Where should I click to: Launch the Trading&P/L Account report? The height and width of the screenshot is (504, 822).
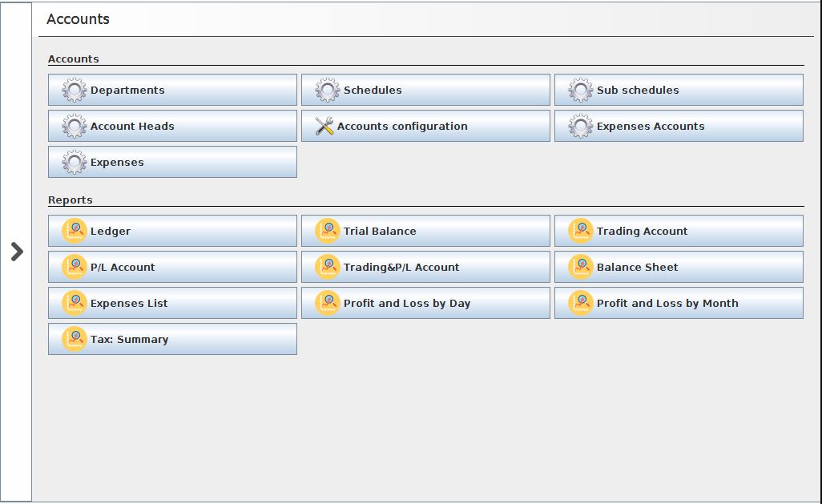pyautogui.click(x=425, y=268)
